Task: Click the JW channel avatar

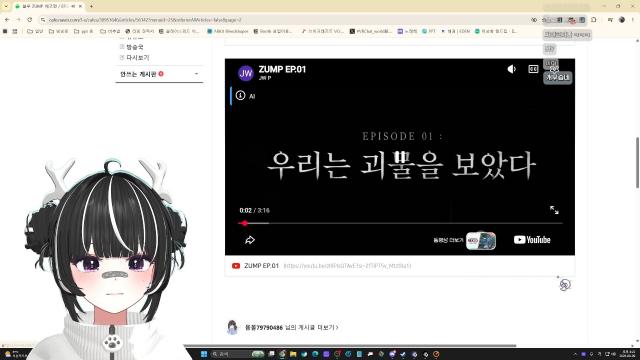Action: pos(246,73)
